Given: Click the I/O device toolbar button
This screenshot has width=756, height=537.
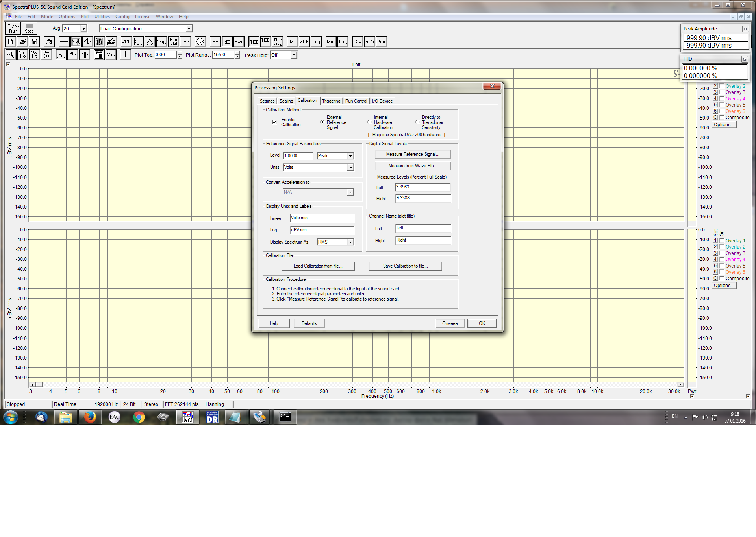Looking at the screenshot, I should click(185, 42).
